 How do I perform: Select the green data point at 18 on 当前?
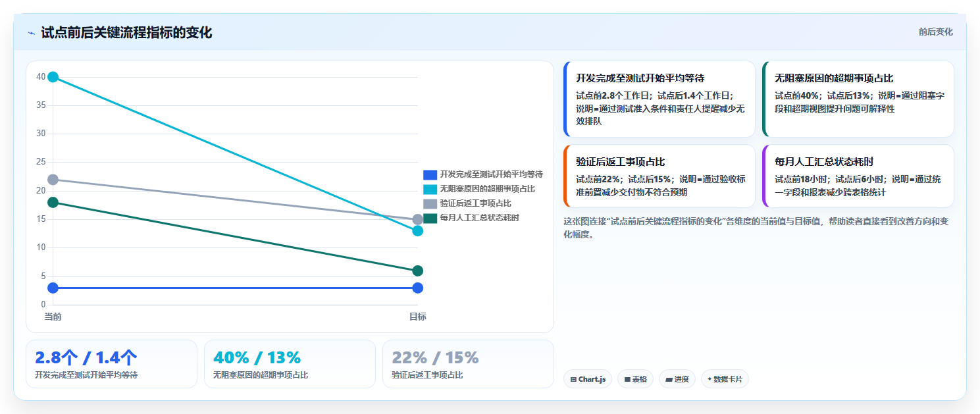(53, 202)
